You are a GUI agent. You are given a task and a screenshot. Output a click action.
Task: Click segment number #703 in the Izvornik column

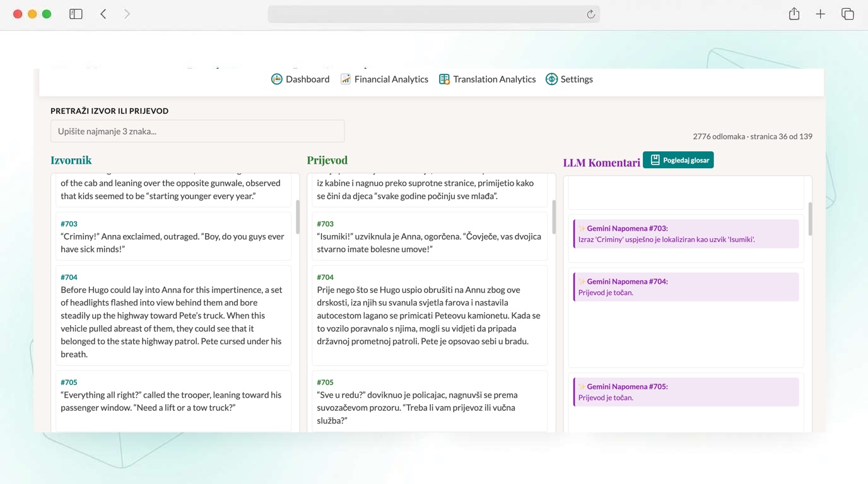[69, 224]
